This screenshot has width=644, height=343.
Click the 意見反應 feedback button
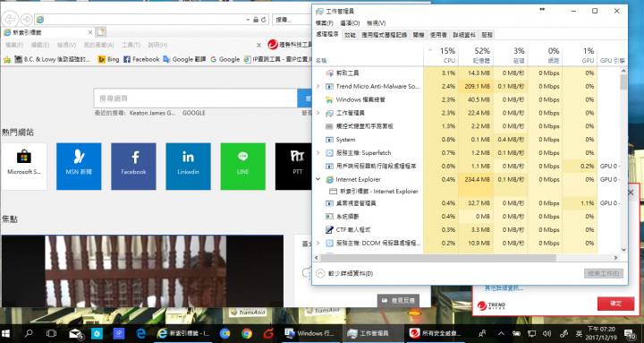(x=398, y=301)
